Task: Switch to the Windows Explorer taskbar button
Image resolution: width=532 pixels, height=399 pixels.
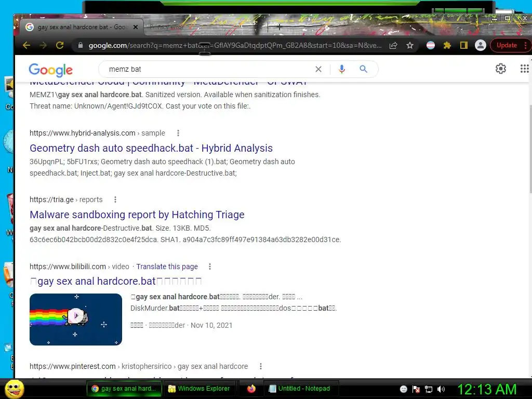Action: tap(199, 389)
